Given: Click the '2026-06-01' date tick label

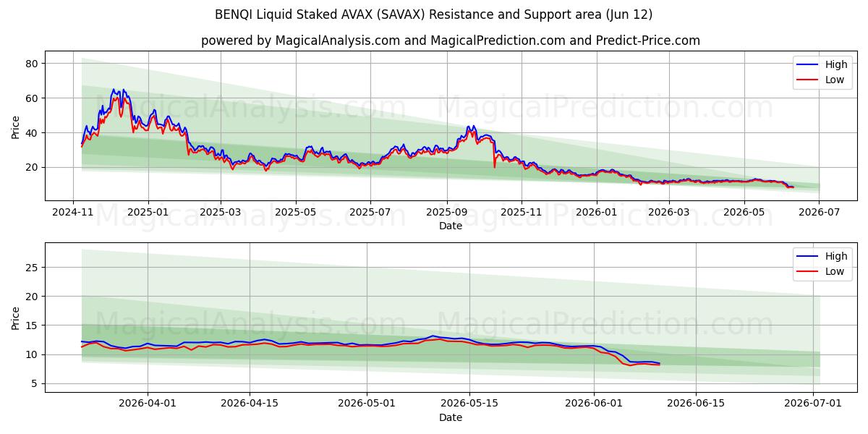Looking at the screenshot, I should [x=594, y=404].
